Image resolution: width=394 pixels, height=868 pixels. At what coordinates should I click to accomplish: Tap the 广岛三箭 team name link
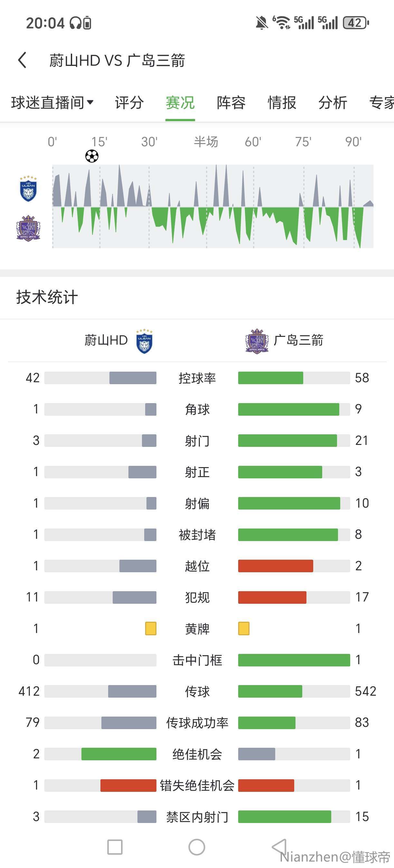(x=298, y=340)
